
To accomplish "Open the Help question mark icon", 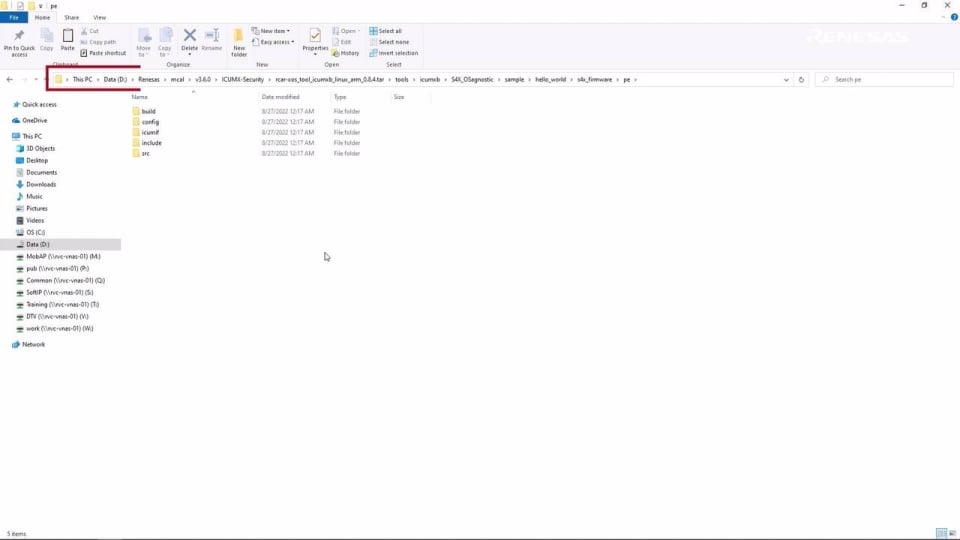I will (x=954, y=17).
